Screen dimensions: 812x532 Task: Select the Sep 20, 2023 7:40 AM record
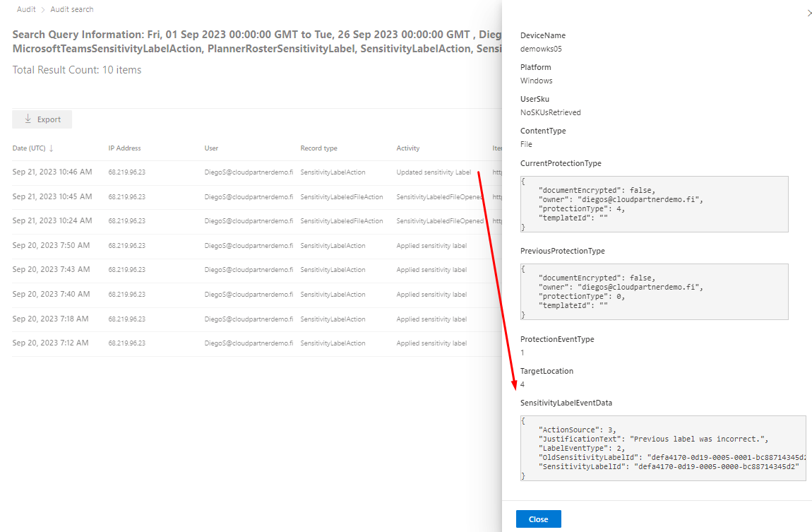point(51,294)
